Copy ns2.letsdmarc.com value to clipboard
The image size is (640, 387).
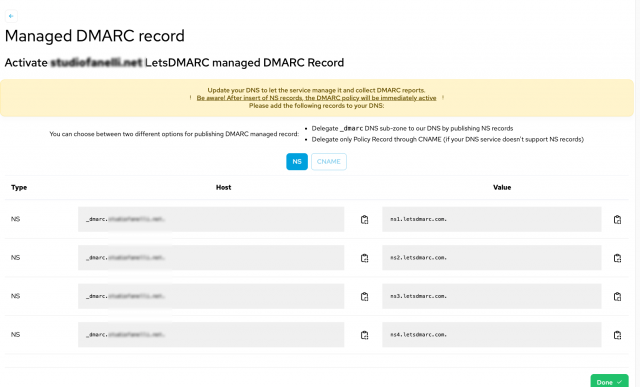click(617, 258)
